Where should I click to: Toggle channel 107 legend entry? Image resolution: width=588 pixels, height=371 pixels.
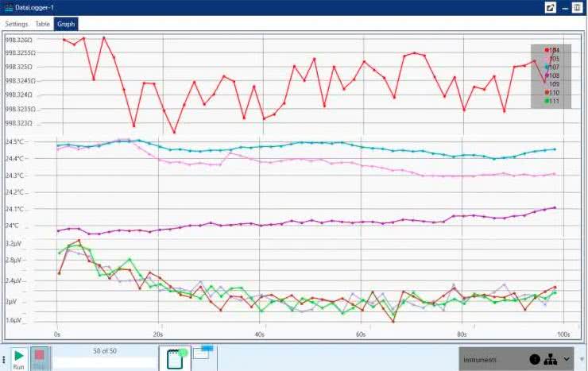[553, 67]
